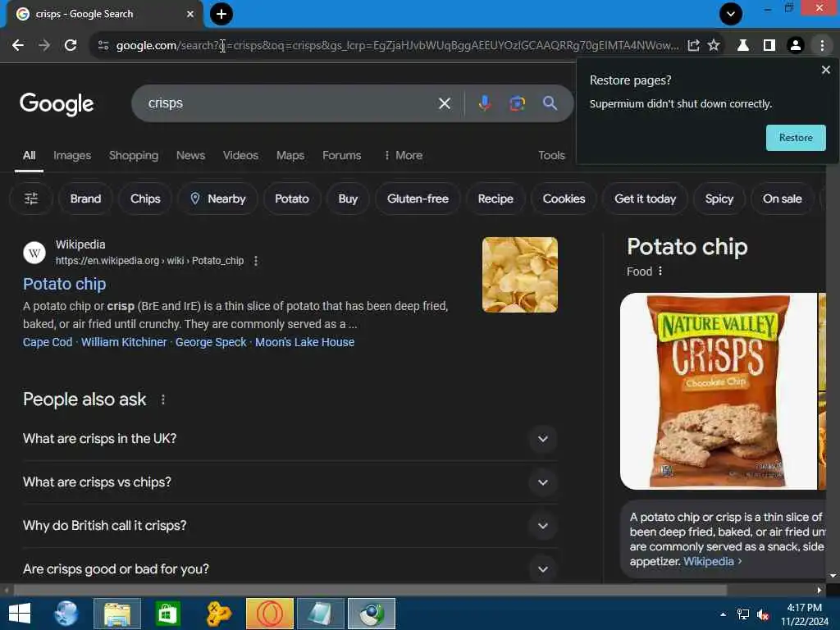Follow the William Kitchiner sublink

124,342
